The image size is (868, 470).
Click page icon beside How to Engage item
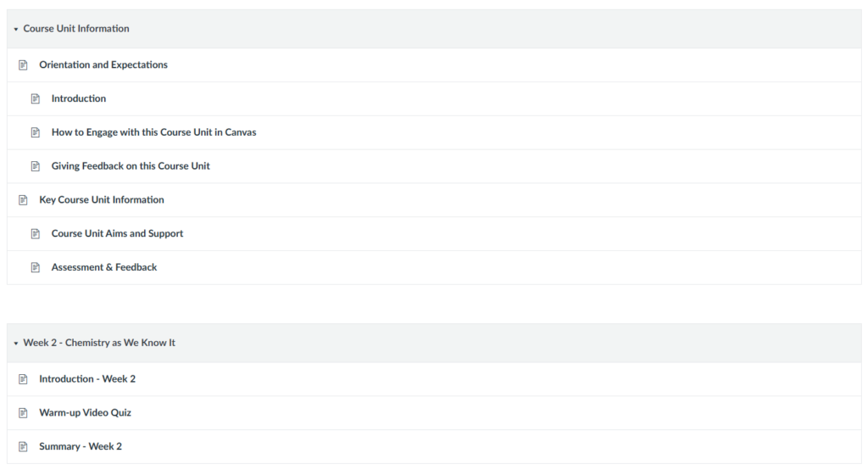36,132
